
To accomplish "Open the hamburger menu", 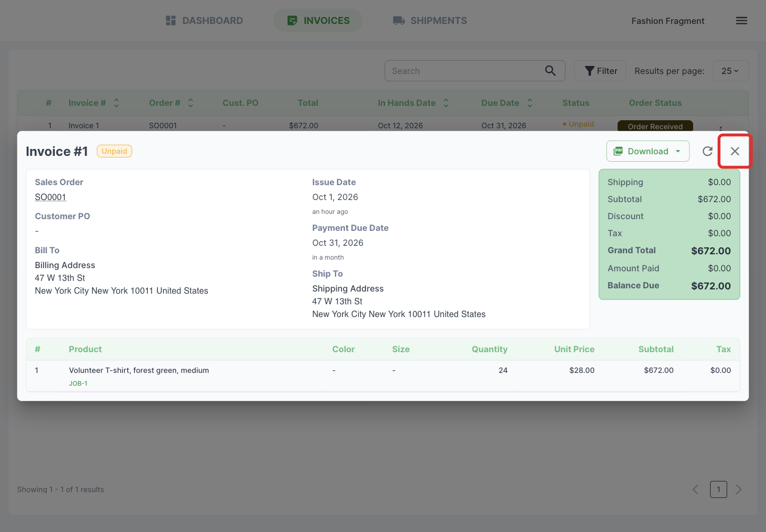I will click(742, 21).
